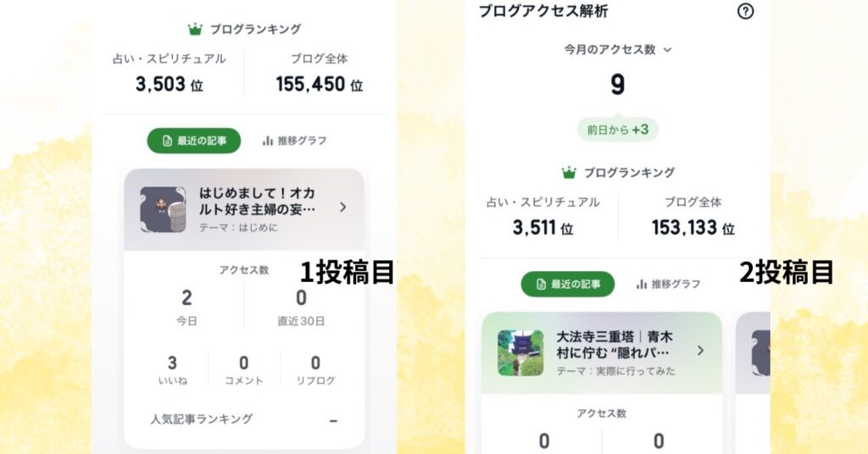Screen dimensions: 868x454
Task: Click the left blog ranking crown icon
Action: (x=195, y=30)
